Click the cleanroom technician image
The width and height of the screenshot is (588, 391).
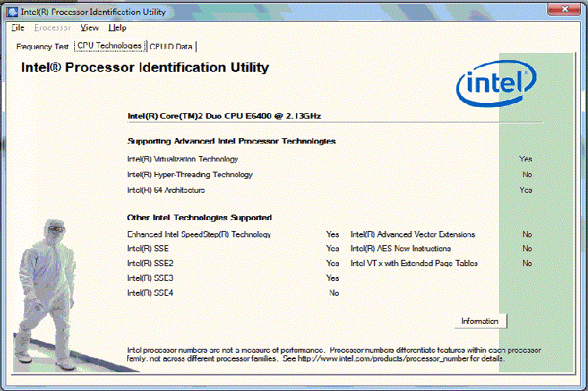click(x=47, y=295)
